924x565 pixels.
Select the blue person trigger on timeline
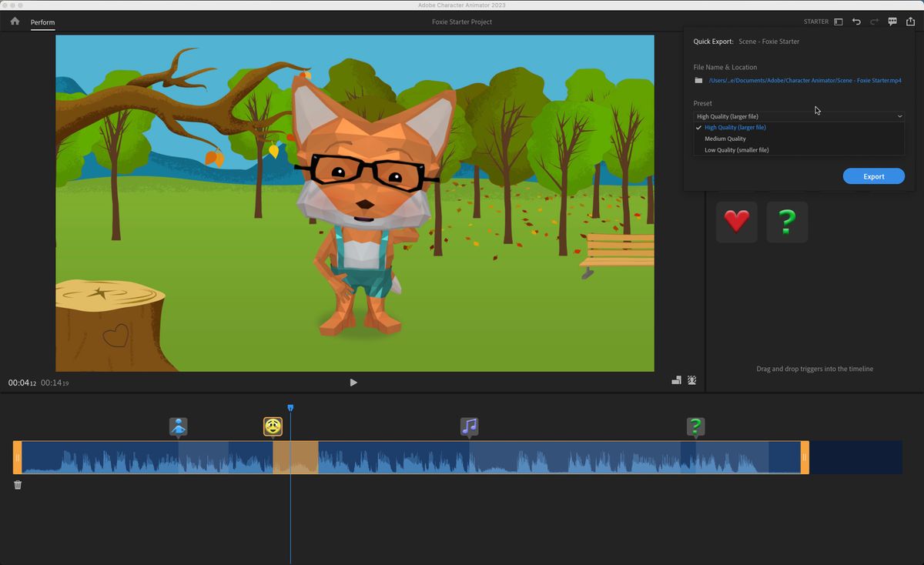179,426
